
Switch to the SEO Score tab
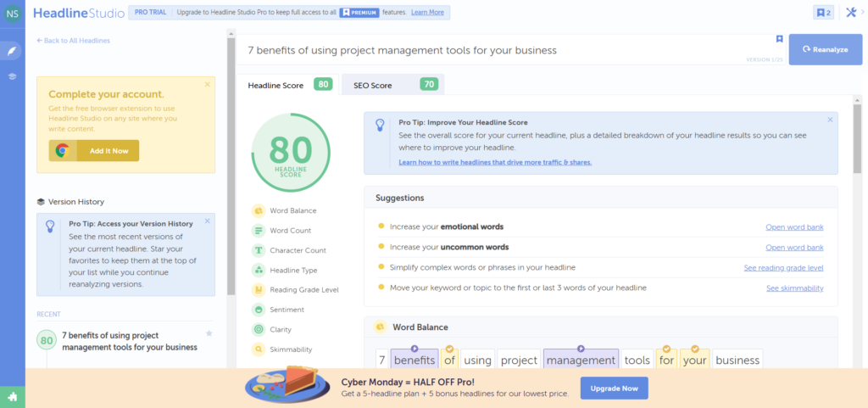click(392, 85)
